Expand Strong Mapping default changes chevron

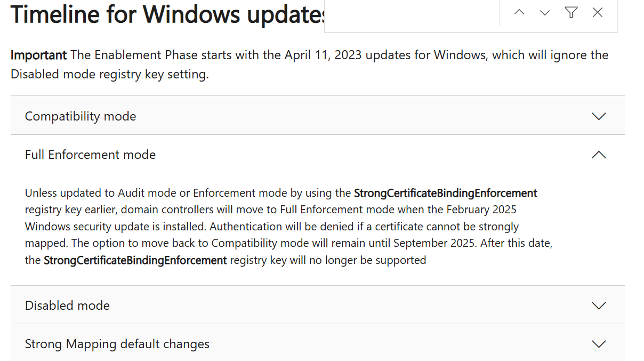click(x=599, y=344)
